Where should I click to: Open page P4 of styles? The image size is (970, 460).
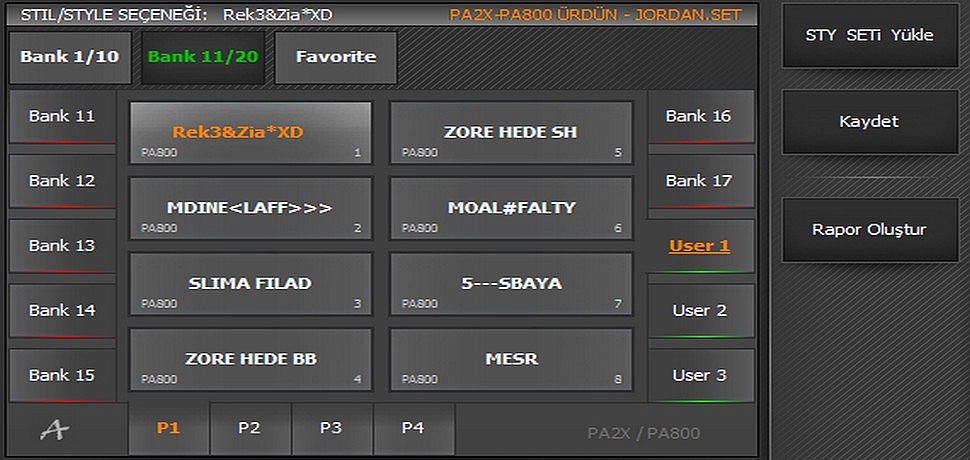tap(413, 428)
